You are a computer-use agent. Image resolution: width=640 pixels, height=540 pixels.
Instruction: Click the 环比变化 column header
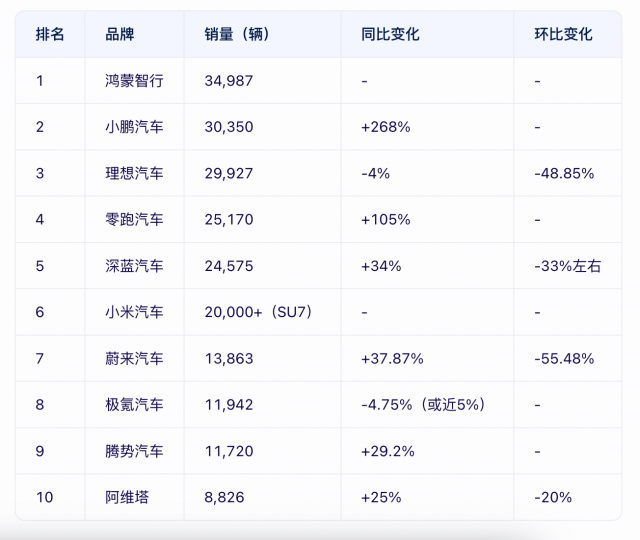pyautogui.click(x=563, y=34)
